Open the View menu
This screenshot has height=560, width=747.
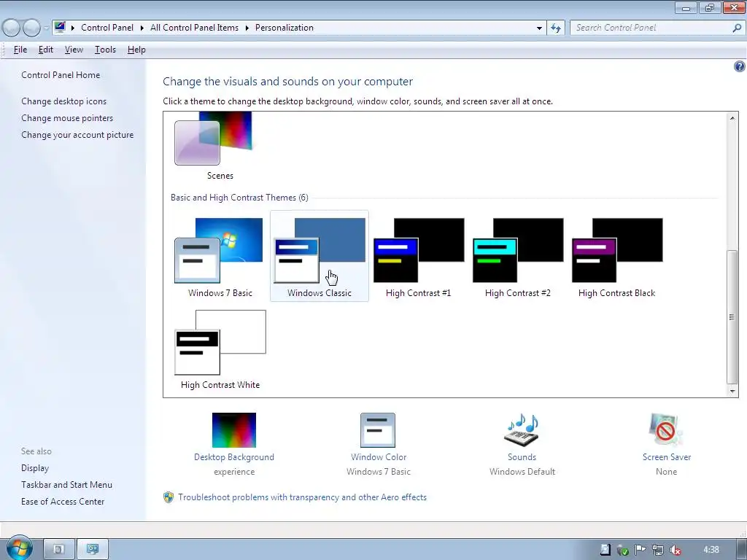click(x=74, y=50)
